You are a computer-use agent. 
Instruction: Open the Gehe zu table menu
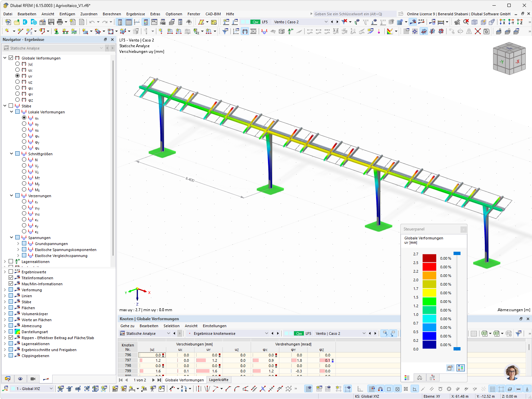127,326
